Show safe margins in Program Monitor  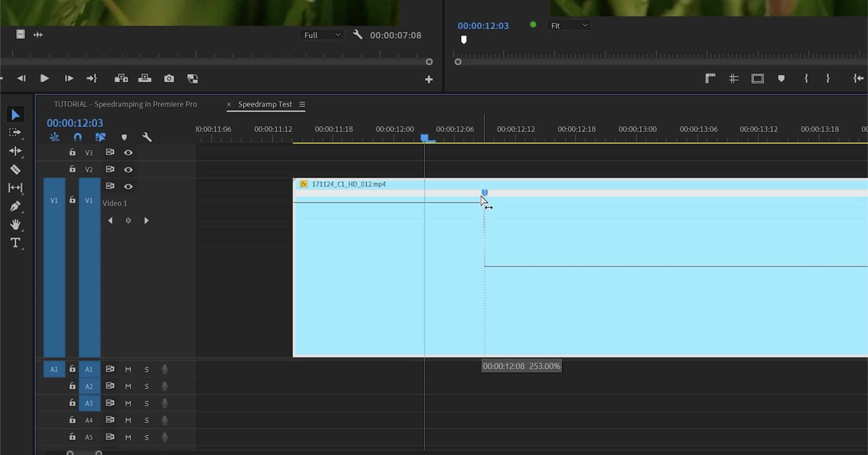[757, 79]
